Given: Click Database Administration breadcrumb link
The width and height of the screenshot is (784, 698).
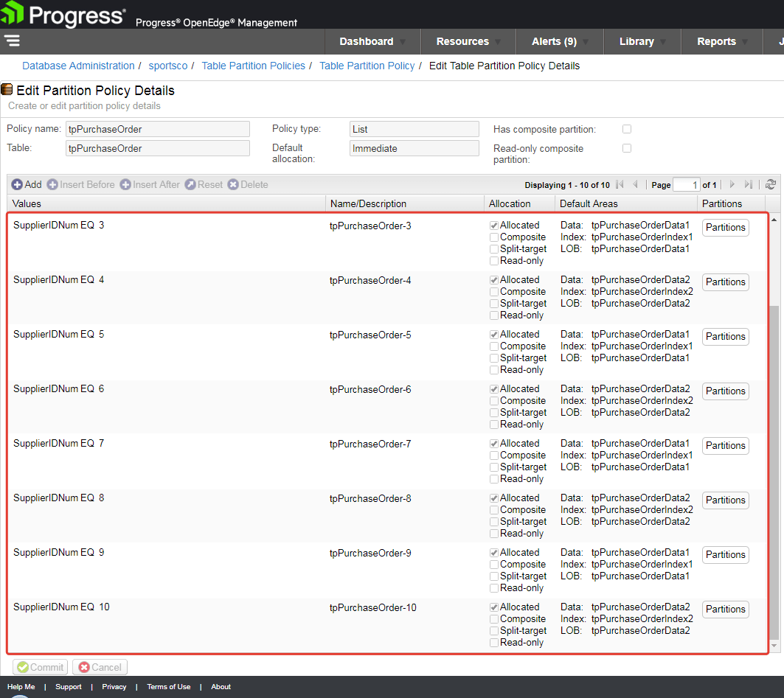Looking at the screenshot, I should (78, 66).
